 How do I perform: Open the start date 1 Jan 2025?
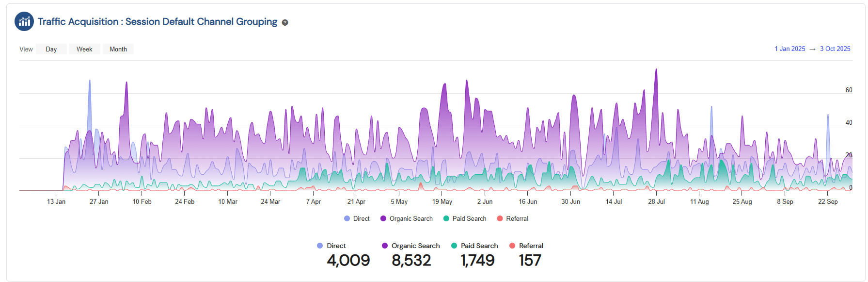coord(789,49)
